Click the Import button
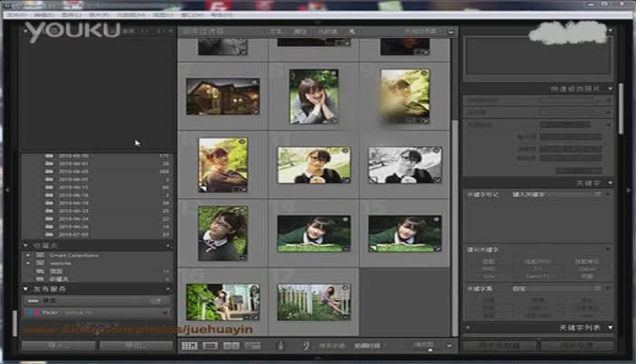Screen dimensions: 636x364 [59, 345]
